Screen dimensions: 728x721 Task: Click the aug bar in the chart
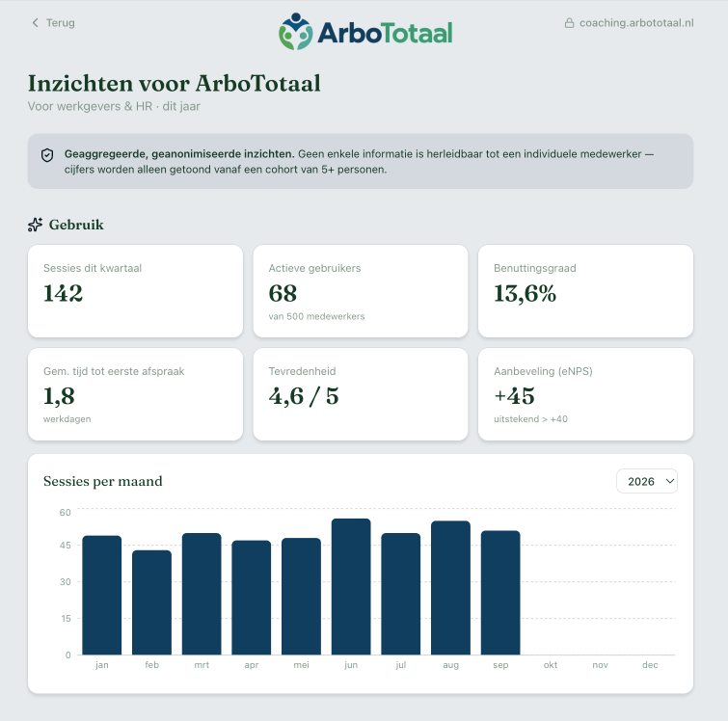[x=451, y=588]
